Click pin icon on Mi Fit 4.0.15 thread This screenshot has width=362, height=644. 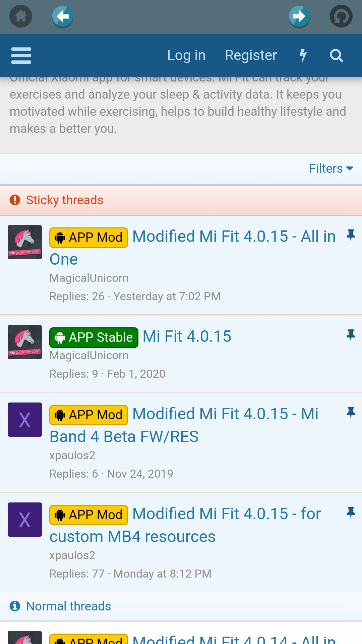pyautogui.click(x=351, y=335)
